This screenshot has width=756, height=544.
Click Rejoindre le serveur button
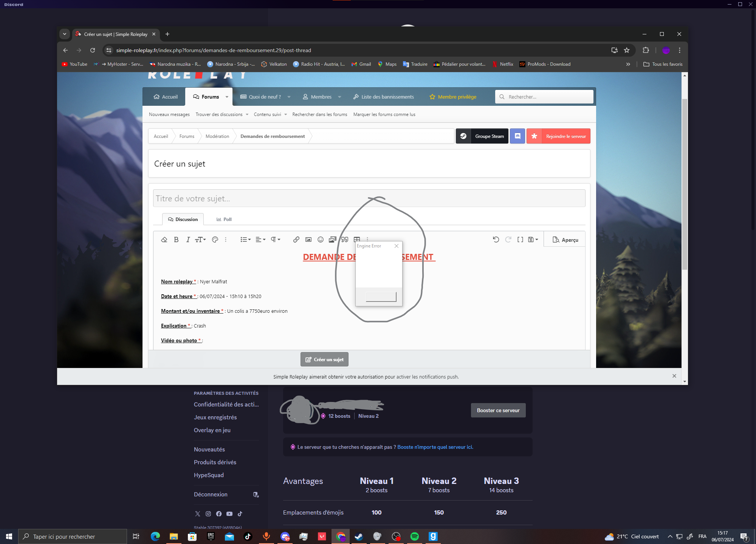pyautogui.click(x=558, y=136)
